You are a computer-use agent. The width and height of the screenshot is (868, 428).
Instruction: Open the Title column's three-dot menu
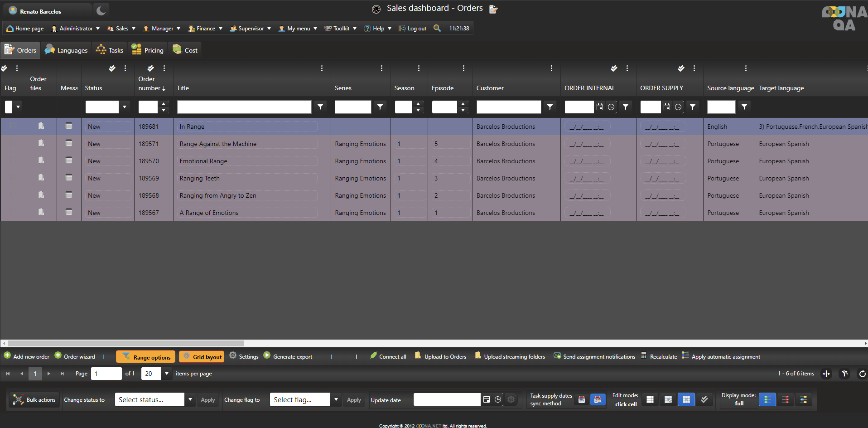[x=322, y=68]
